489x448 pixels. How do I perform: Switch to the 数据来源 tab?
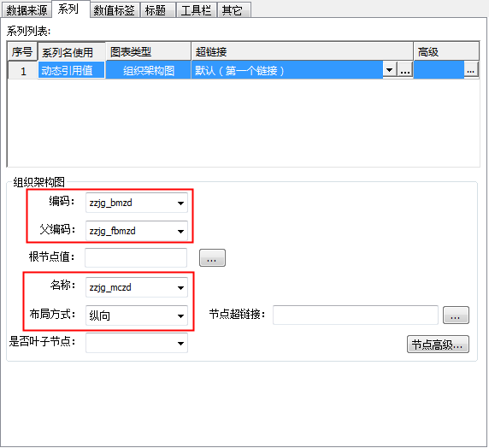27,10
